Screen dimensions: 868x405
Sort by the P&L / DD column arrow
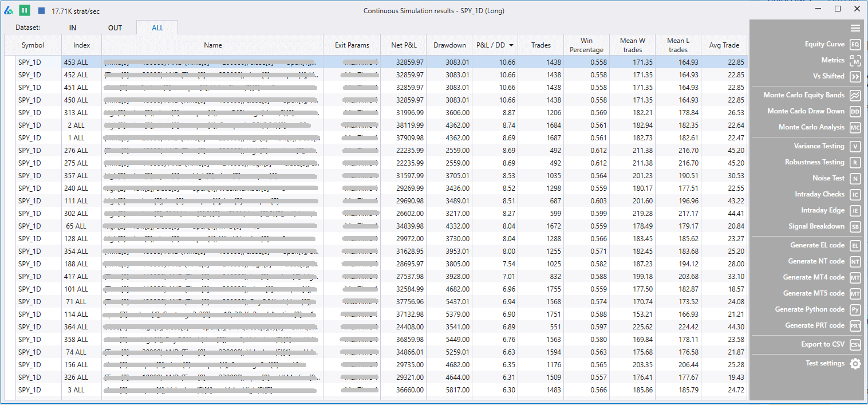click(511, 45)
